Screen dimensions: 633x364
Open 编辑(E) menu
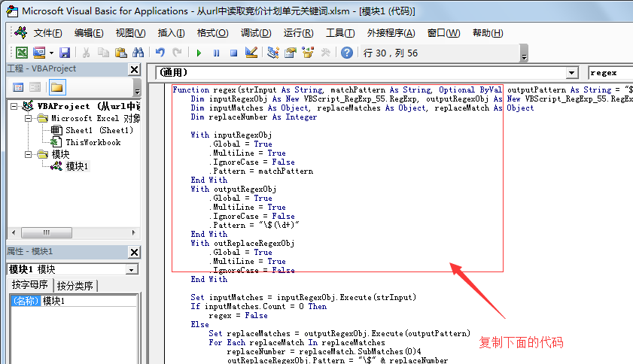coord(89,33)
